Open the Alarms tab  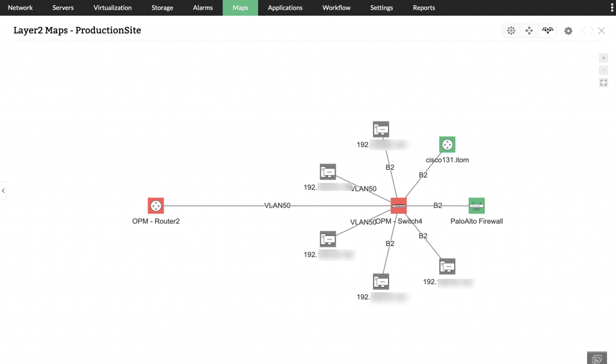point(203,8)
